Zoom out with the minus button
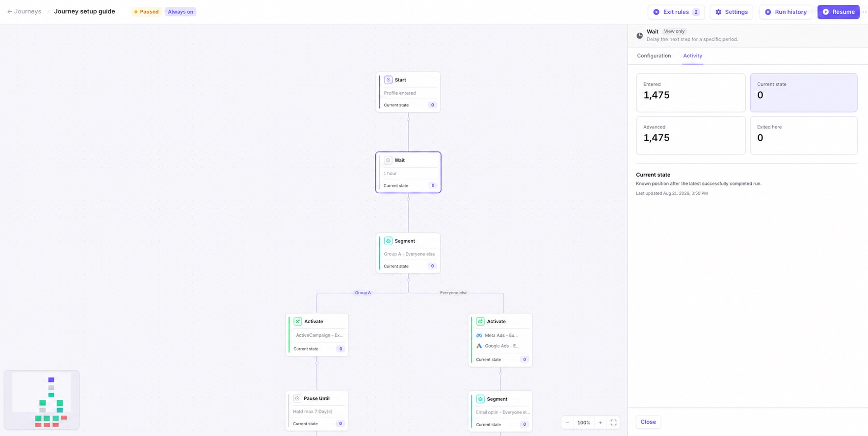The image size is (868, 436). point(567,423)
